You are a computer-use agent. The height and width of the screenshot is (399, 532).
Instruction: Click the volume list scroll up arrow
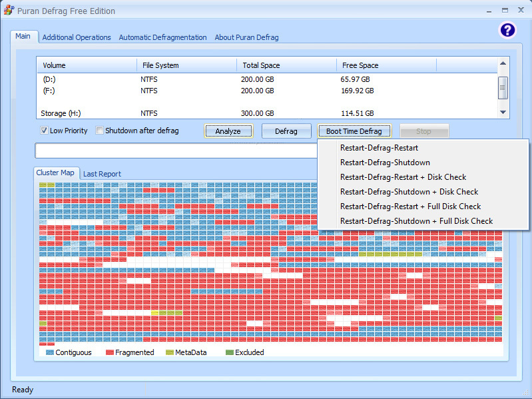point(503,63)
